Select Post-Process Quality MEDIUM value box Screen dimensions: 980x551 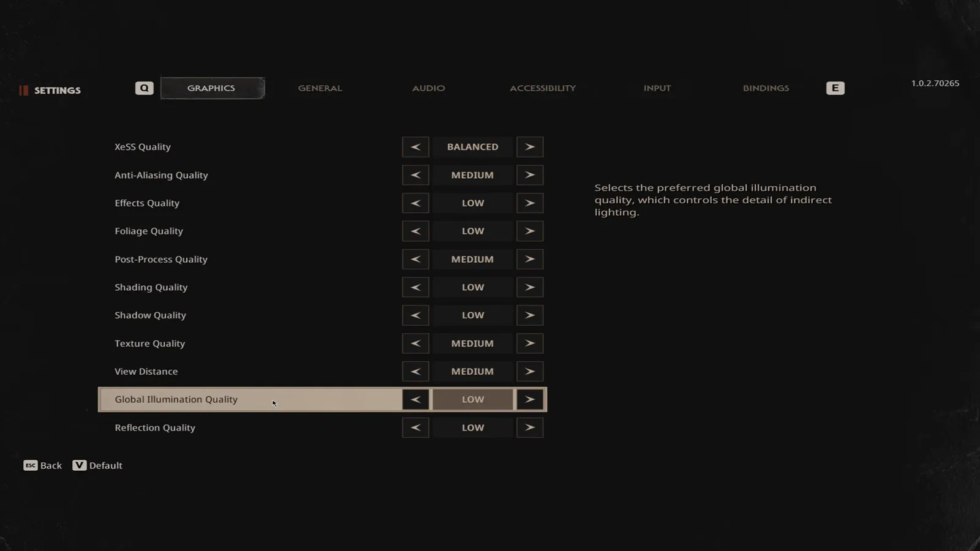(473, 260)
